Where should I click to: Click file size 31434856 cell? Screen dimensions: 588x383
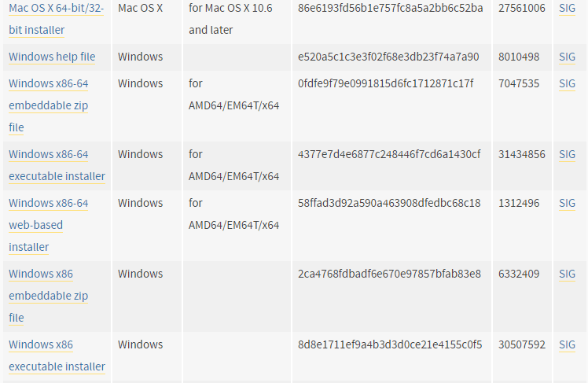pyautogui.click(x=522, y=154)
